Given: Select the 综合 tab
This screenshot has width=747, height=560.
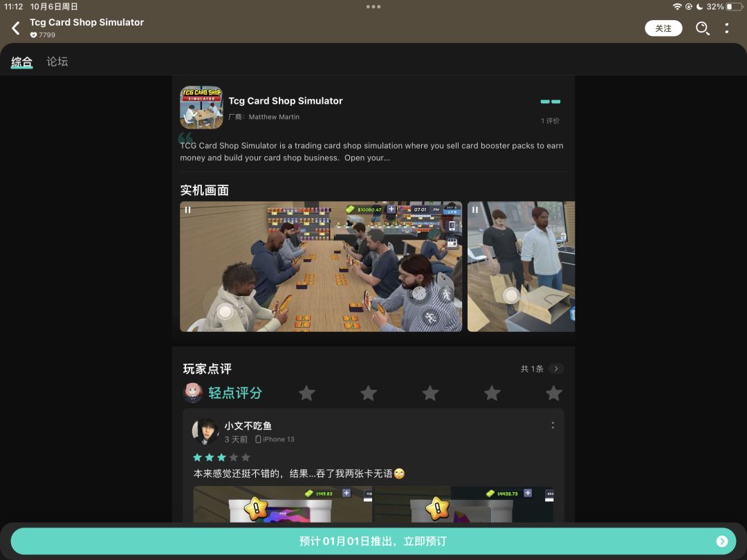Looking at the screenshot, I should point(22,62).
